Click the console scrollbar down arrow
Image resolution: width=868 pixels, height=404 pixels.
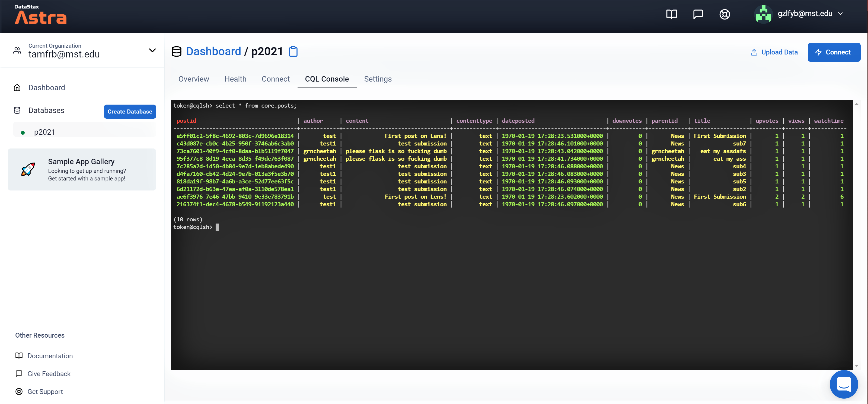[x=857, y=366]
